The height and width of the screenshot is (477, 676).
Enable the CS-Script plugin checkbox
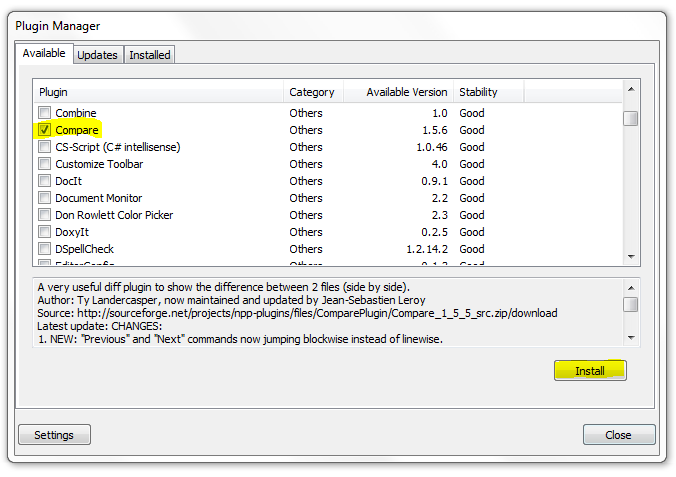click(x=45, y=147)
